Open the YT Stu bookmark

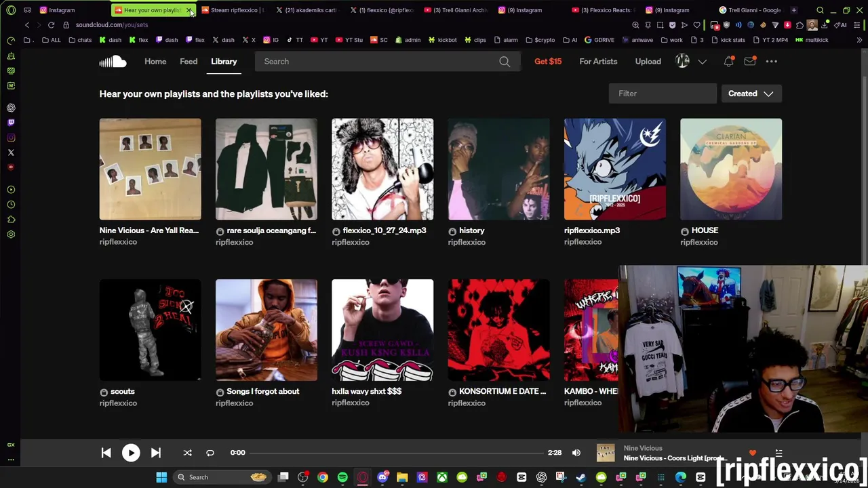pyautogui.click(x=349, y=40)
